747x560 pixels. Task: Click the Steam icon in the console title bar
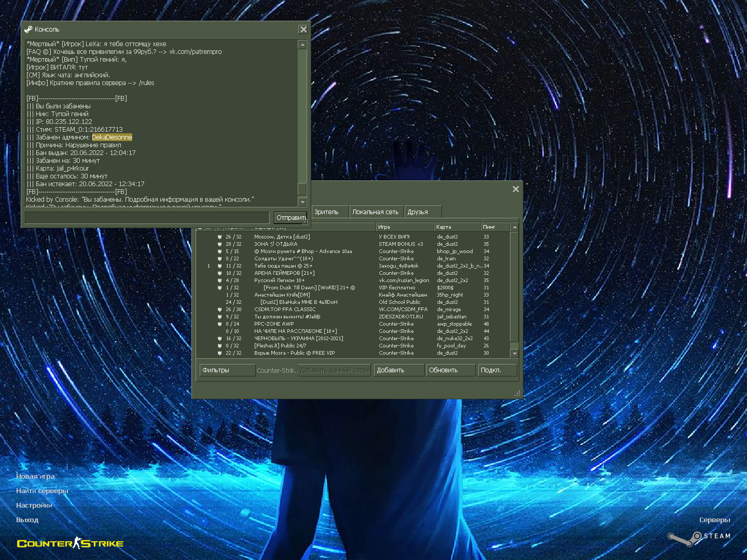tap(29, 30)
